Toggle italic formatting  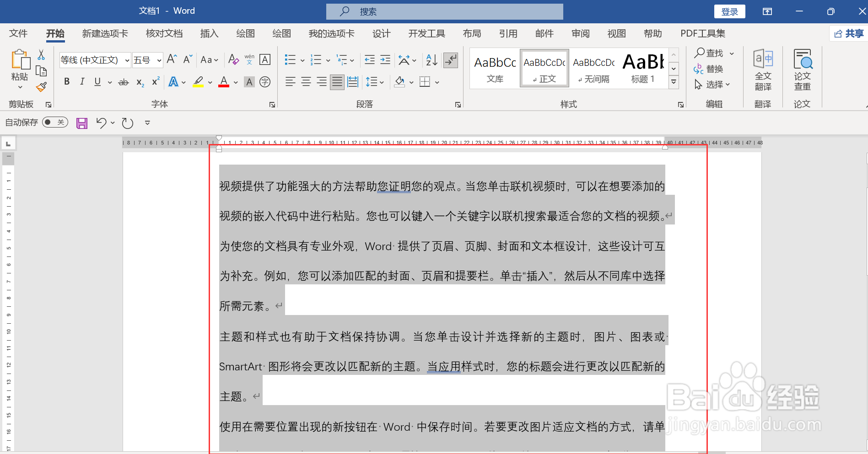click(x=82, y=82)
